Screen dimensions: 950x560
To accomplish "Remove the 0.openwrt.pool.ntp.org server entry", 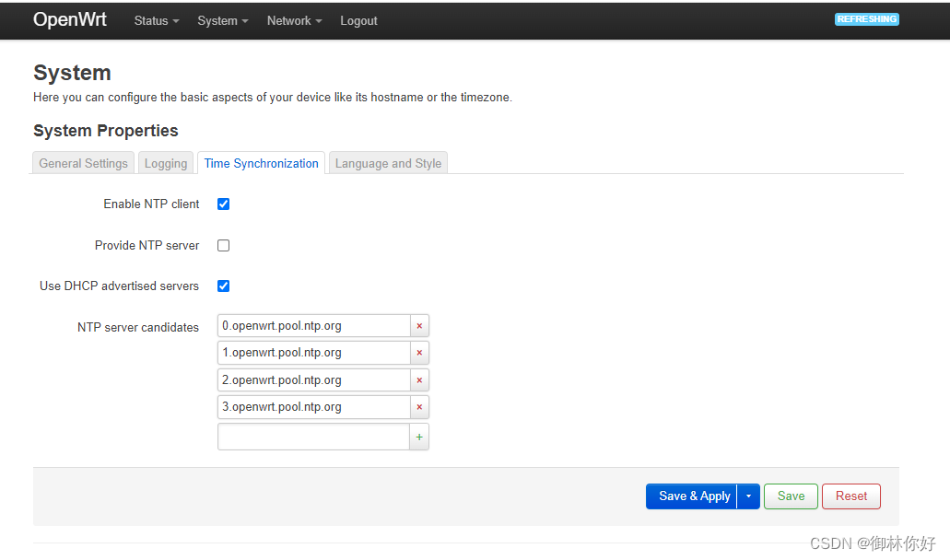I will click(x=419, y=326).
